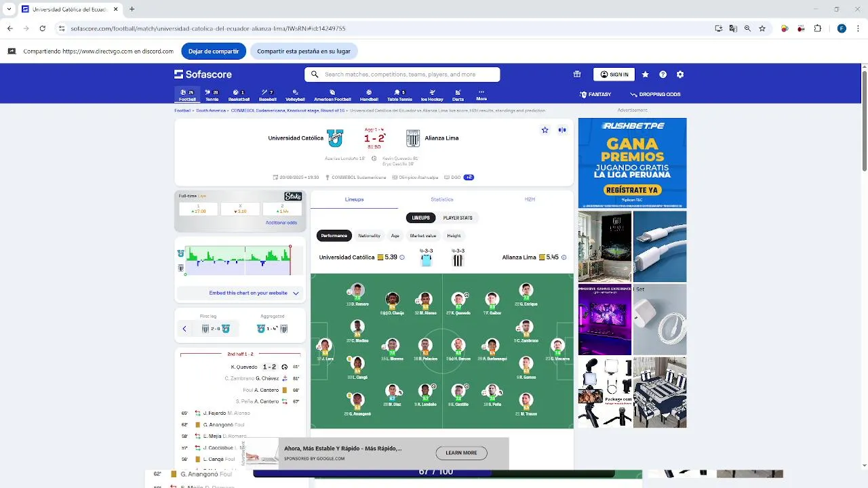The width and height of the screenshot is (868, 488).
Task: Click odds 3.10 for draw X
Action: [x=240, y=209]
